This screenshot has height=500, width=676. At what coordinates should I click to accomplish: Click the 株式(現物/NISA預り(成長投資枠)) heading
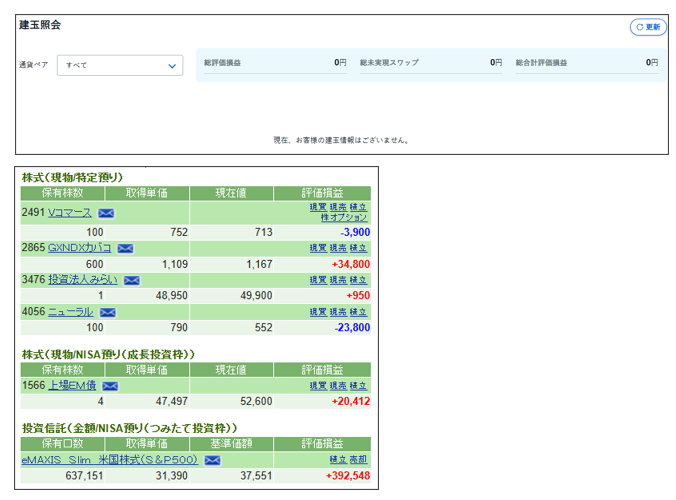click(108, 354)
